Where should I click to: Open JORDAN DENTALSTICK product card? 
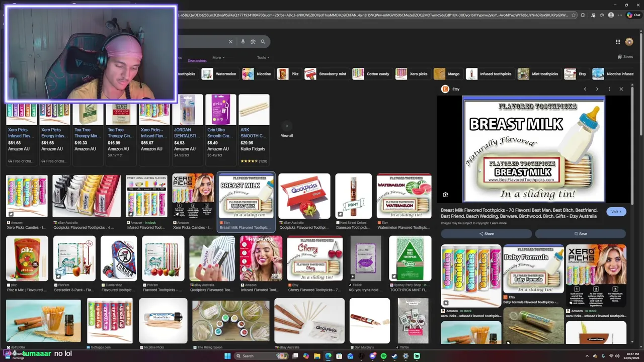188,130
